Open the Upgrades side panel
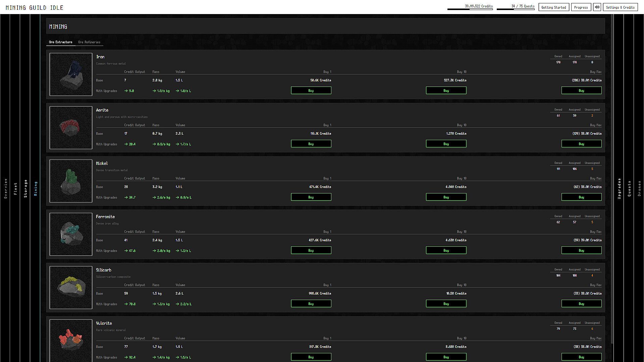This screenshot has width=644, height=362. tap(619, 188)
